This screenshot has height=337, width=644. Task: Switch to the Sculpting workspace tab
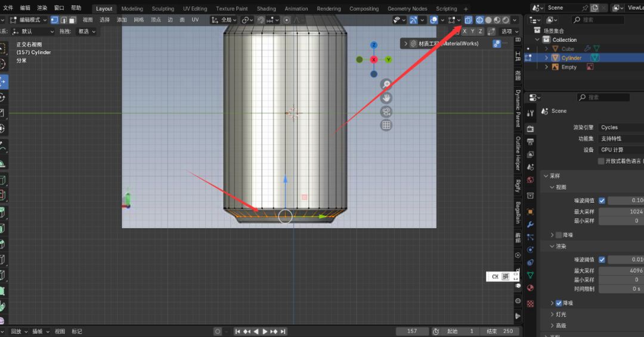point(163,9)
